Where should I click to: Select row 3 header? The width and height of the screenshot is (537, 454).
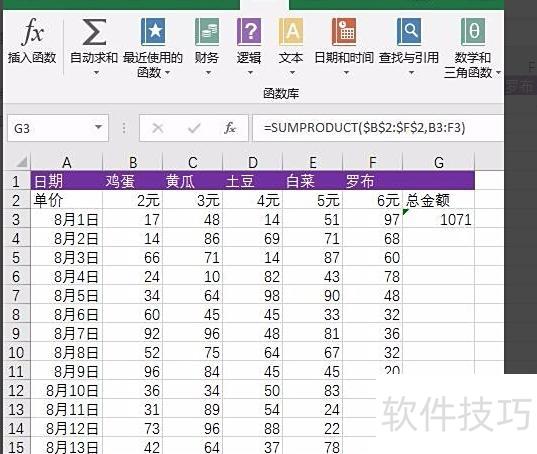pyautogui.click(x=16, y=219)
